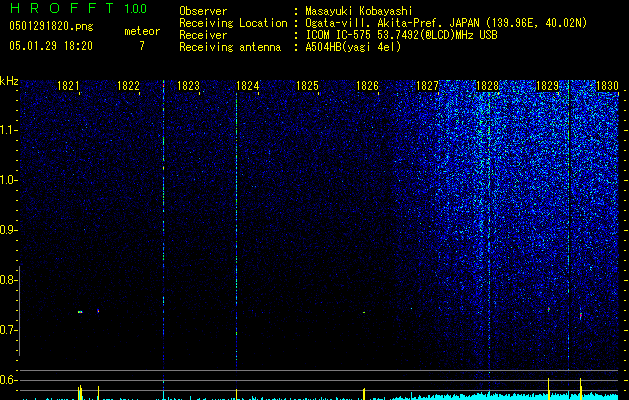Click time marker 1830

pos(607,86)
